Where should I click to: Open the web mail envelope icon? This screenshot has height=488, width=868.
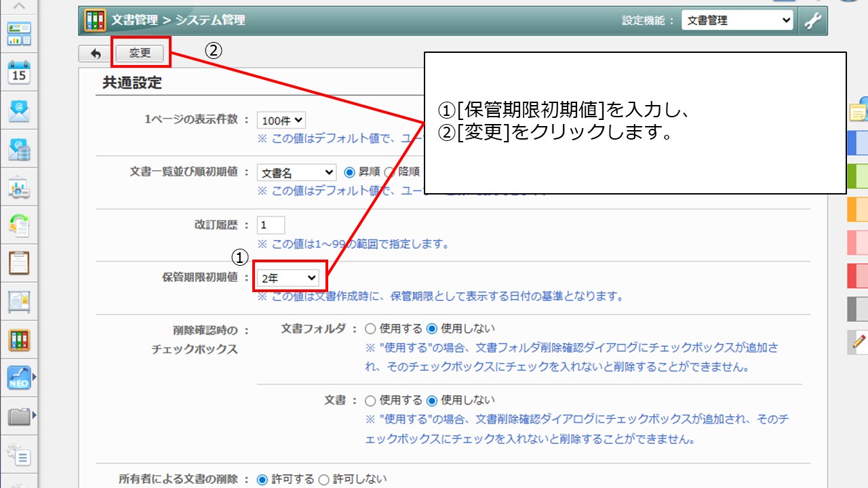pyautogui.click(x=19, y=110)
